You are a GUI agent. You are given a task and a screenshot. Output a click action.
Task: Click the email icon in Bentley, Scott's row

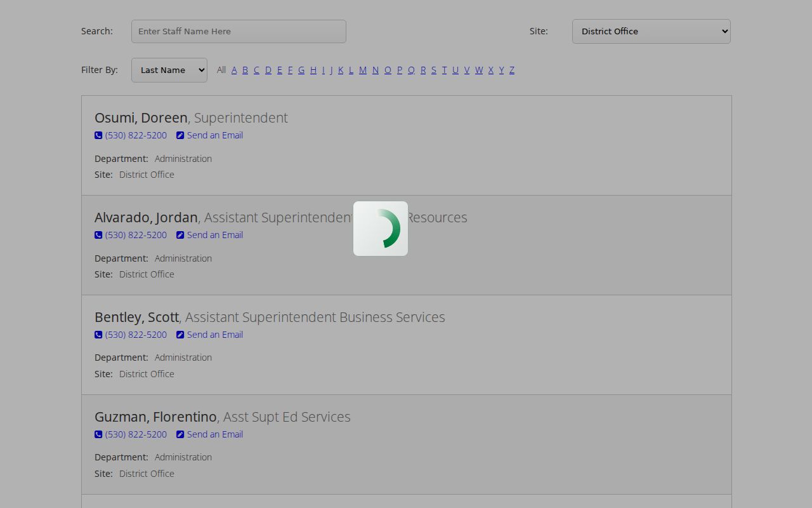coord(180,335)
